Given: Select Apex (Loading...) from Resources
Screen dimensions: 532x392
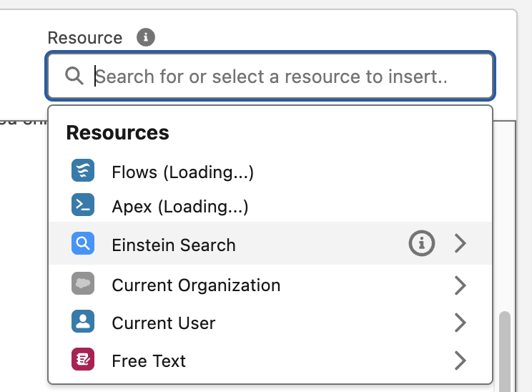Looking at the screenshot, I should click(180, 207).
